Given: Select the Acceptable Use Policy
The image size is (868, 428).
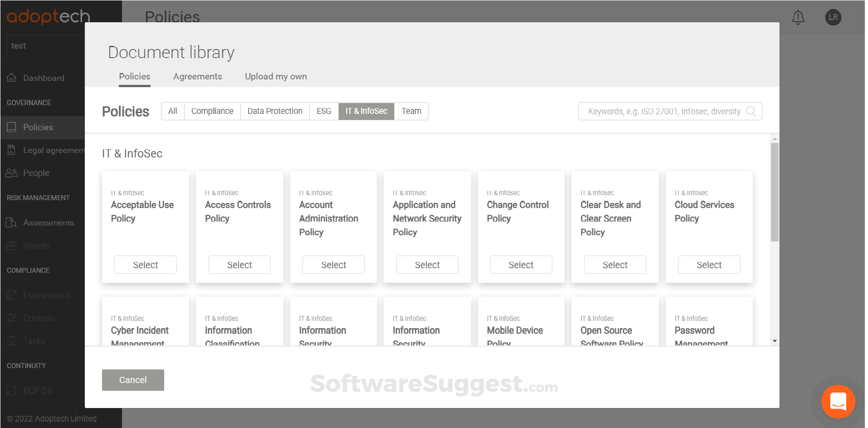Looking at the screenshot, I should pos(145,265).
